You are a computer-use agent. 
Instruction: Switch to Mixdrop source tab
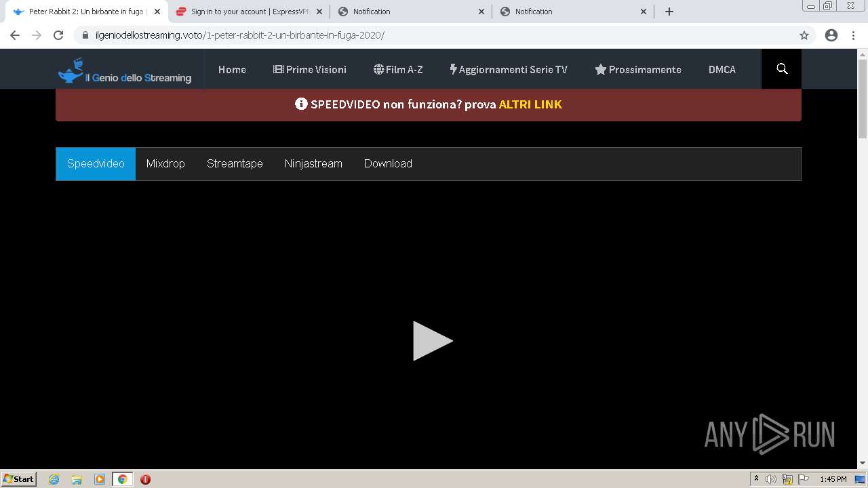(x=165, y=164)
